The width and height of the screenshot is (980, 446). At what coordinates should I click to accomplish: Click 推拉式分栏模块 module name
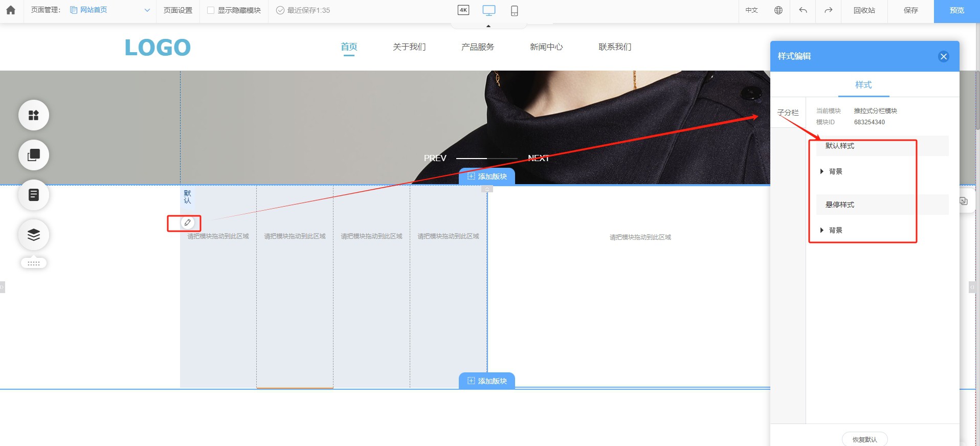876,111
